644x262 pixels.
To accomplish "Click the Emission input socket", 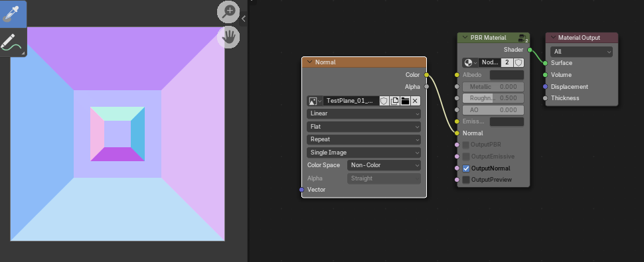I will click(457, 121).
